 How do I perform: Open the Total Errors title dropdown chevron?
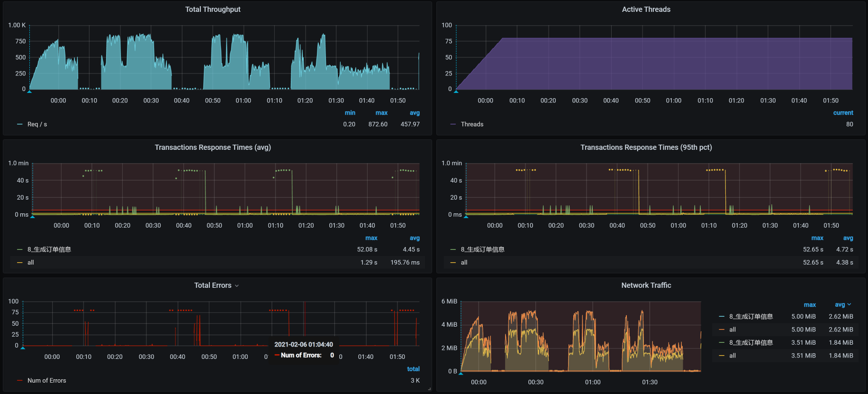237,286
